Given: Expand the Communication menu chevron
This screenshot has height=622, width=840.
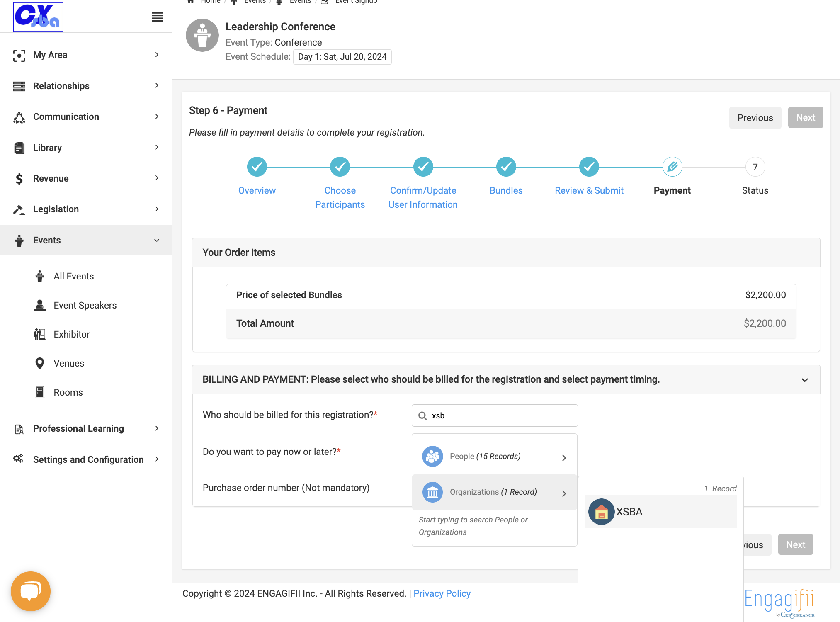Looking at the screenshot, I should click(x=157, y=117).
